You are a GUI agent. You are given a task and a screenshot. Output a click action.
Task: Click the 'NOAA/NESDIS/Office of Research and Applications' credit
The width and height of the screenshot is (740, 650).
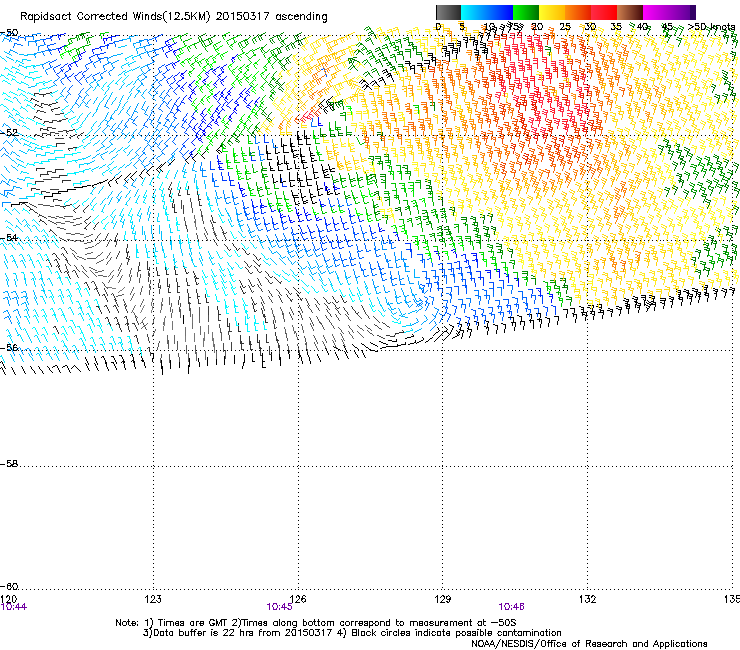589,644
